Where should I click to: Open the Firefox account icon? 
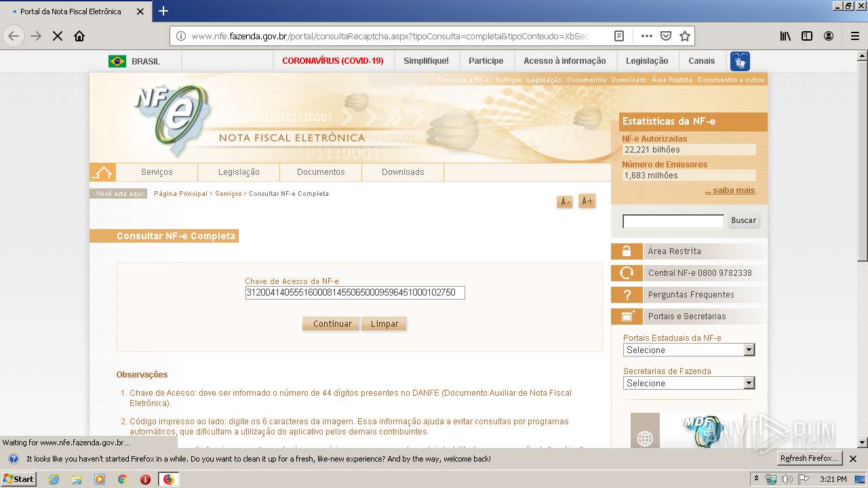[x=829, y=36]
